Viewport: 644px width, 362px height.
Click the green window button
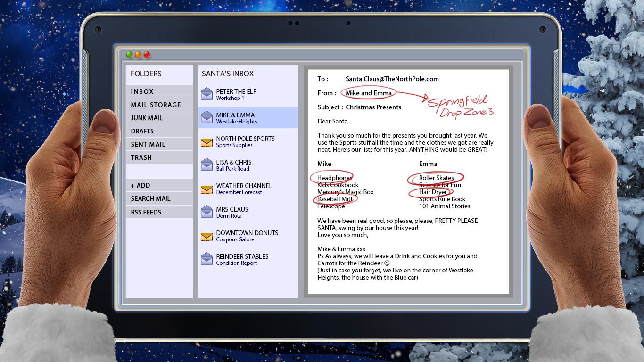point(129,55)
